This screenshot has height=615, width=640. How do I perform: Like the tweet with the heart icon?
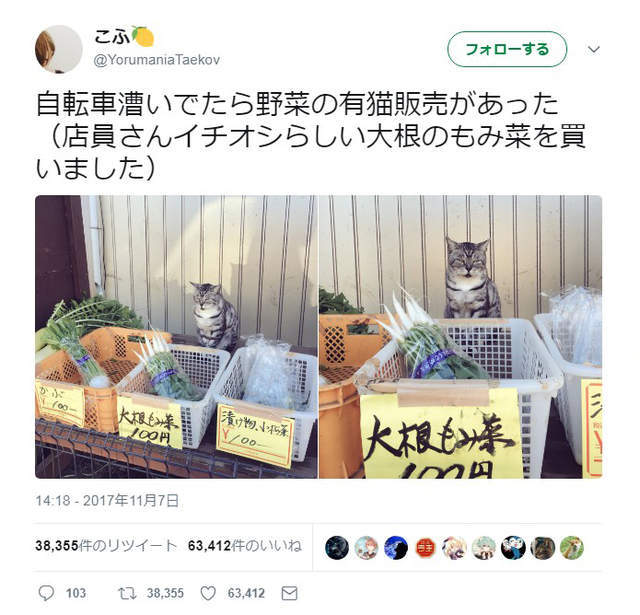click(208, 593)
